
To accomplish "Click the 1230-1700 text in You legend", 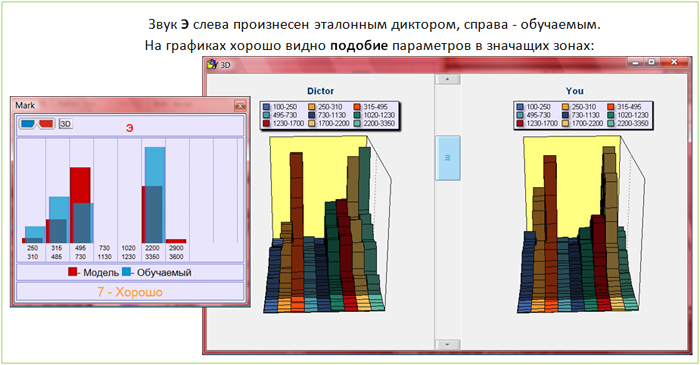I will pyautogui.click(x=542, y=123).
